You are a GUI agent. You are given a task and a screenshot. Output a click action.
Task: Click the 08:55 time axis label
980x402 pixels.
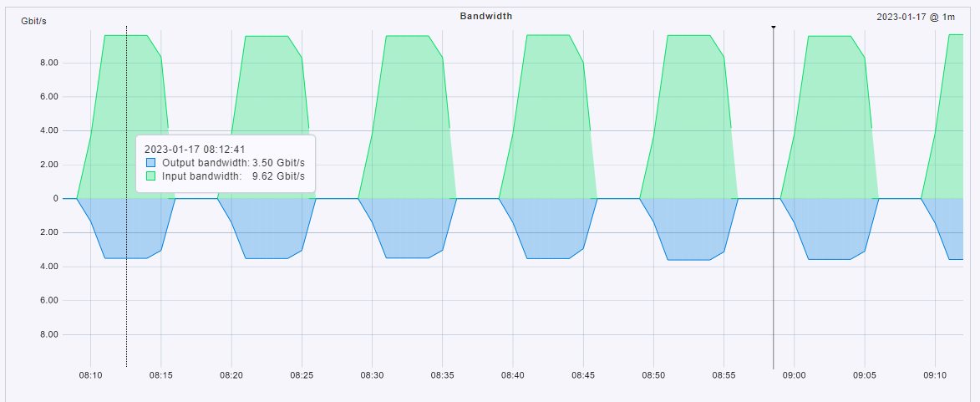point(724,375)
